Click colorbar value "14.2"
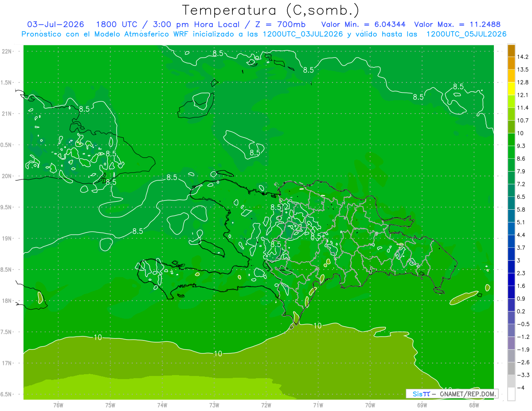This screenshot has height=411, width=532. point(523,57)
